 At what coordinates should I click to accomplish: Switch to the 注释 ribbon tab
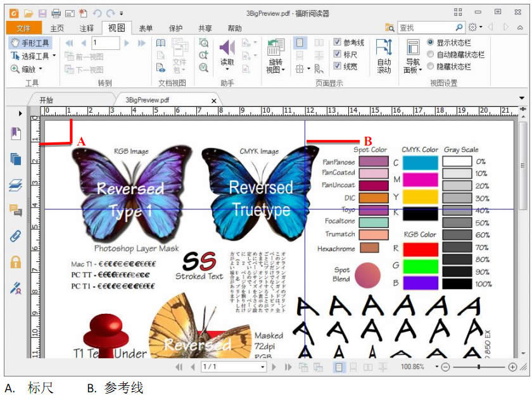coord(86,28)
